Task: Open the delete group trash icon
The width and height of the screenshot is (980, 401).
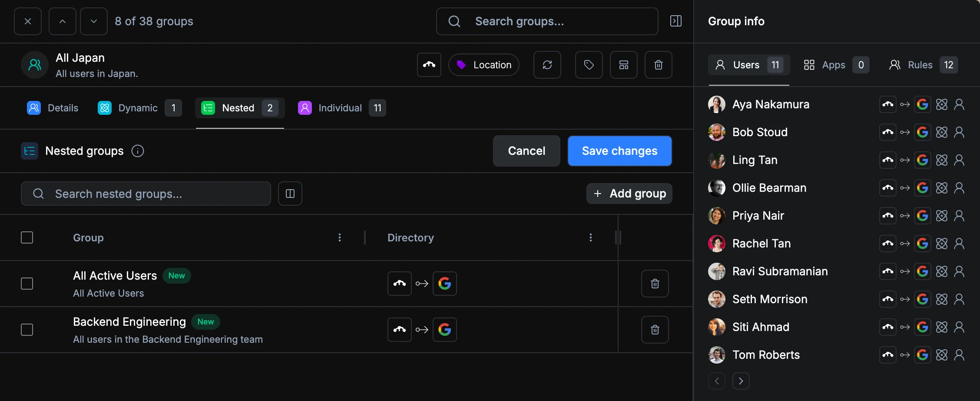Action: click(x=658, y=65)
